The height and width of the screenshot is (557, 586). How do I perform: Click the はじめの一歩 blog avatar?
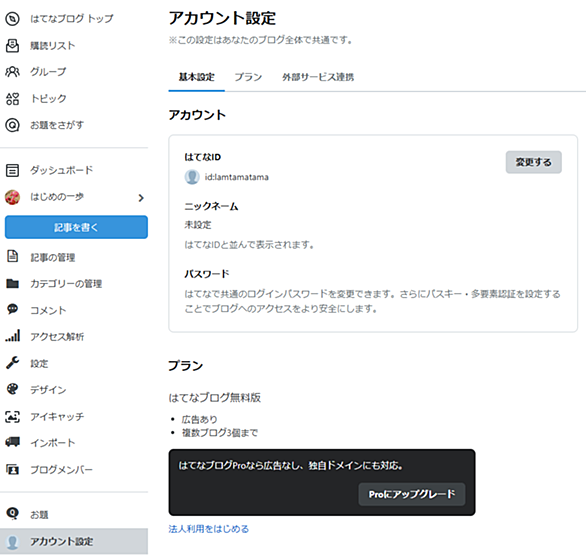12,197
